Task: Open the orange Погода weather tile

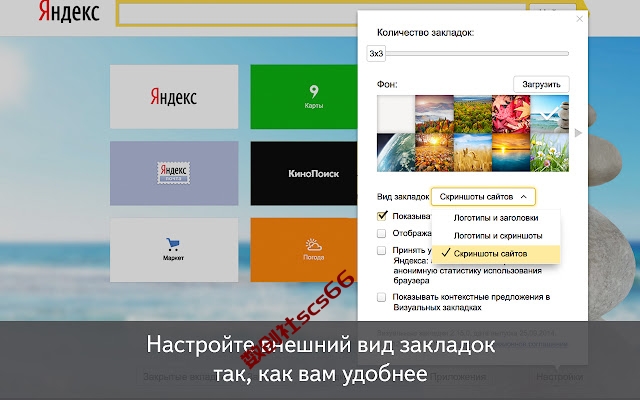Action: (304, 249)
